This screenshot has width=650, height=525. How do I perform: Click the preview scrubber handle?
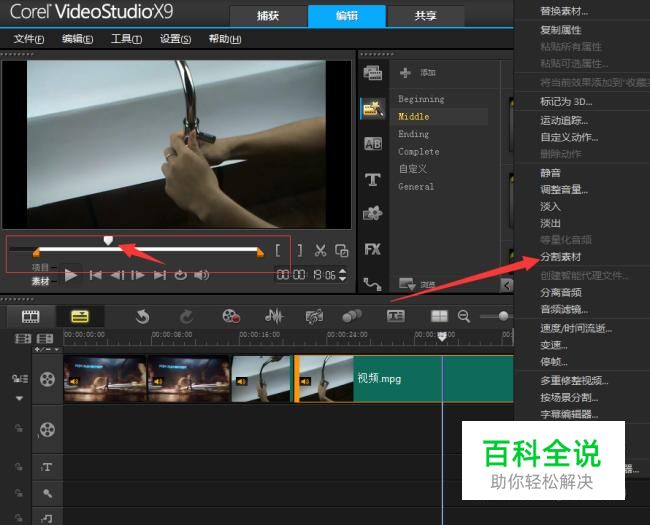[108, 241]
